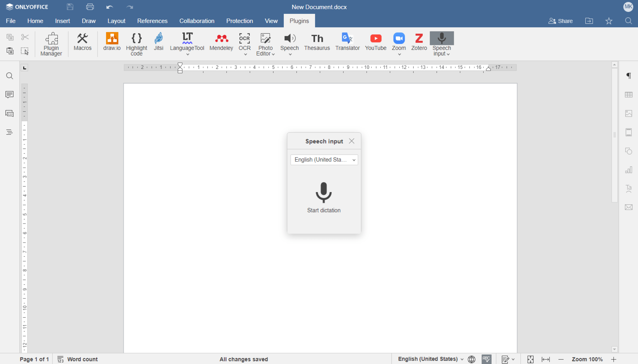The image size is (638, 364).
Task: Open the Zotero plugin
Action: click(x=419, y=42)
